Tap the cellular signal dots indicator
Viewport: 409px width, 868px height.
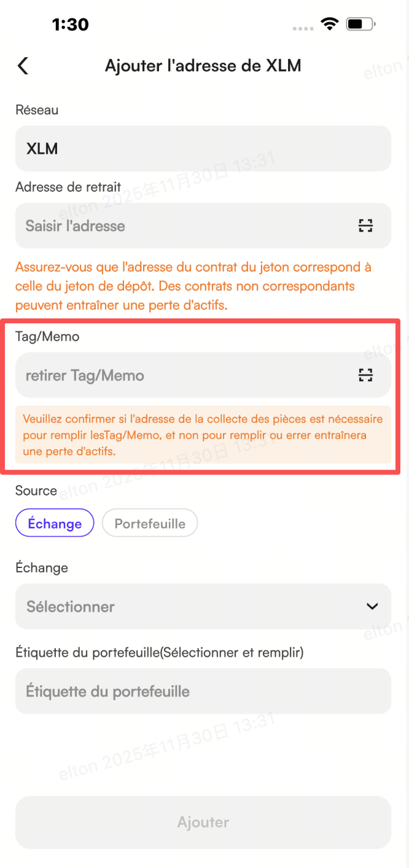tap(303, 28)
